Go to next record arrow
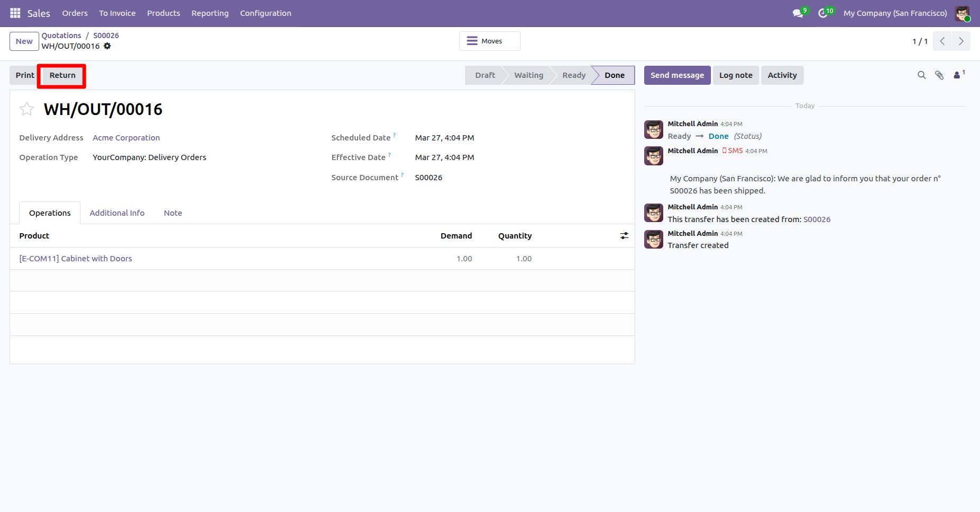980x512 pixels. pyautogui.click(x=961, y=41)
